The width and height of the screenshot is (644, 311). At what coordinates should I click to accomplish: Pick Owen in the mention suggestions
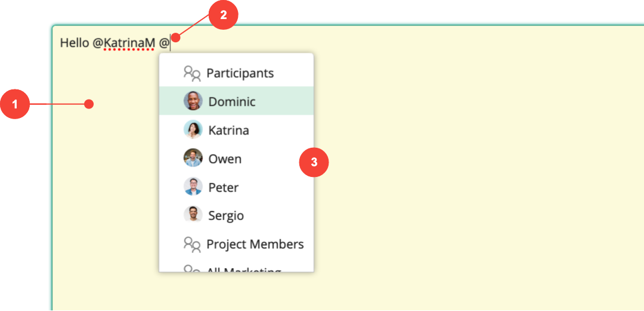(x=236, y=158)
